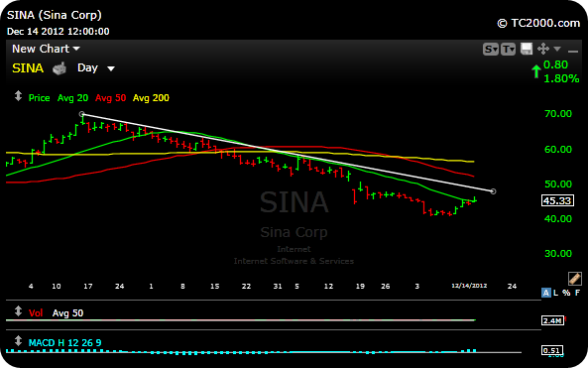The height and width of the screenshot is (368, 588).
Task: Open the notes icon beside SINA
Action: (x=59, y=68)
